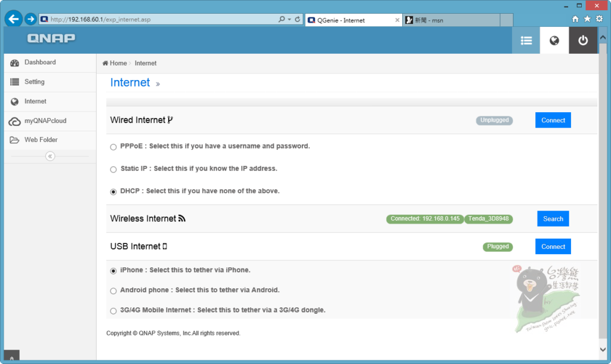The image size is (611, 364).
Task: Click the page scrollbar down arrow
Action: point(603,350)
